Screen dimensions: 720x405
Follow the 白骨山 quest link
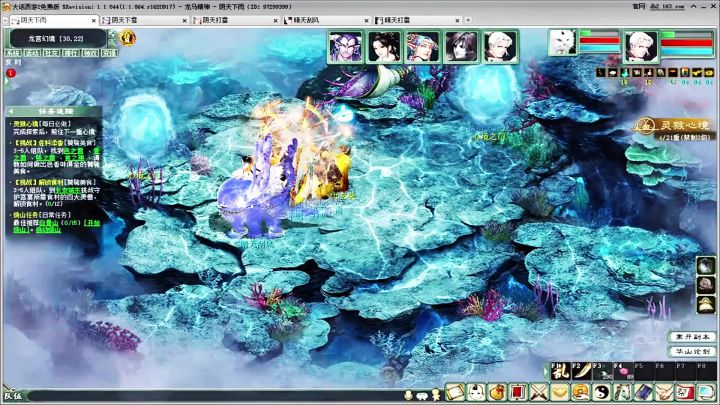(49, 223)
